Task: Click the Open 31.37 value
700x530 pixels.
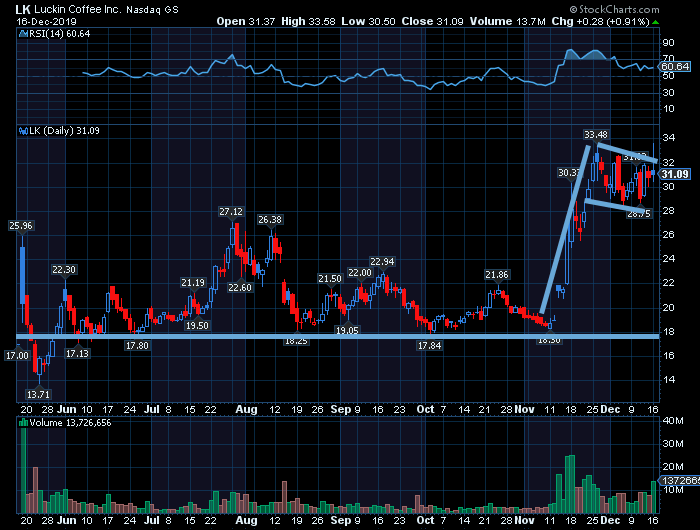Action: (x=246, y=21)
